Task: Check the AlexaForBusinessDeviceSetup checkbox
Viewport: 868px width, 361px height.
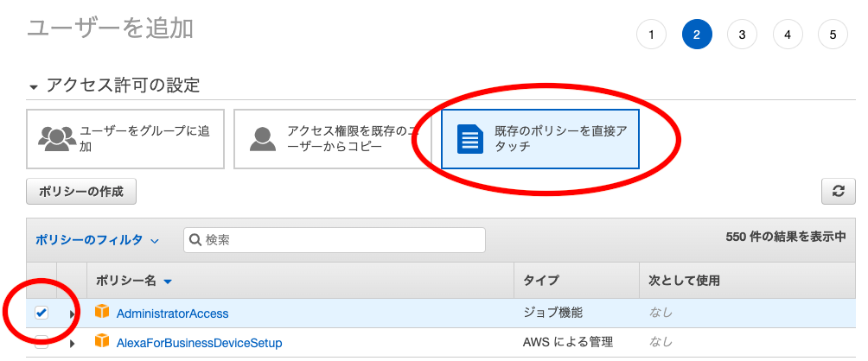Action: [41, 342]
